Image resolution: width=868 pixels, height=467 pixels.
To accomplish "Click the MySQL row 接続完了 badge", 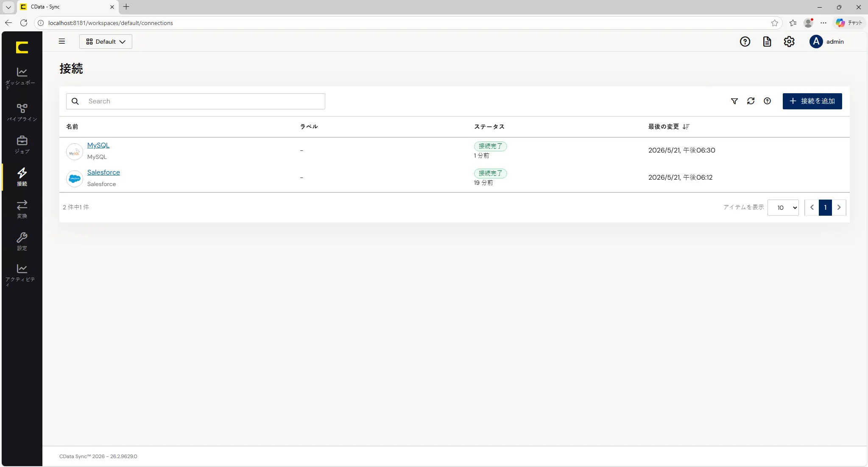I will coord(491,146).
